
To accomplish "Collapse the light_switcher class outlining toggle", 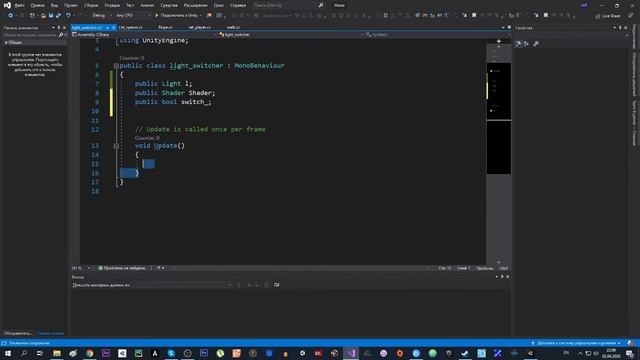I will 116,66.
